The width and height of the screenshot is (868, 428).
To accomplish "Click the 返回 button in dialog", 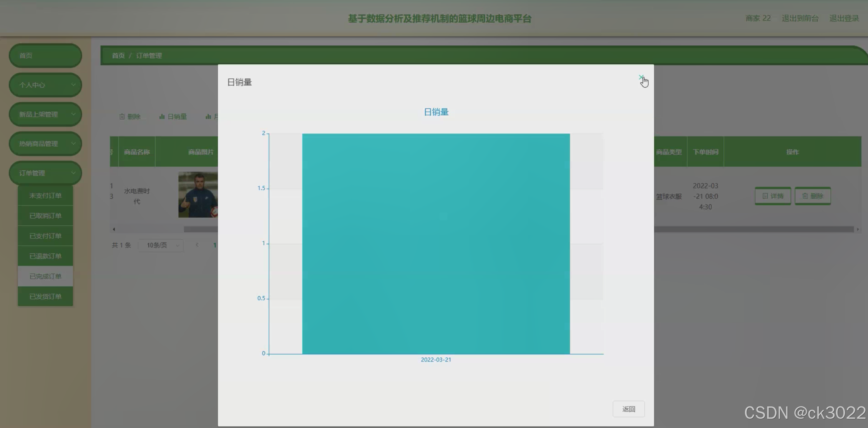I will pyautogui.click(x=628, y=409).
